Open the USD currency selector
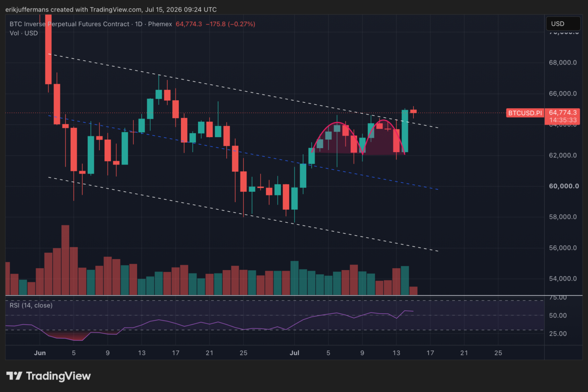 pos(563,24)
